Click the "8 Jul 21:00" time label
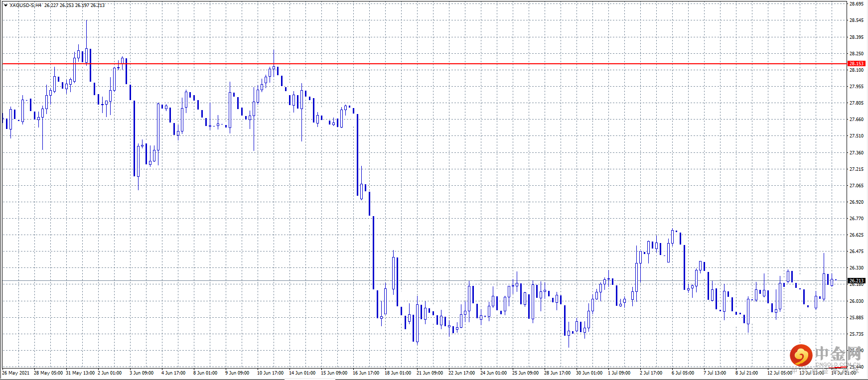The height and width of the screenshot is (380, 868). (x=747, y=373)
